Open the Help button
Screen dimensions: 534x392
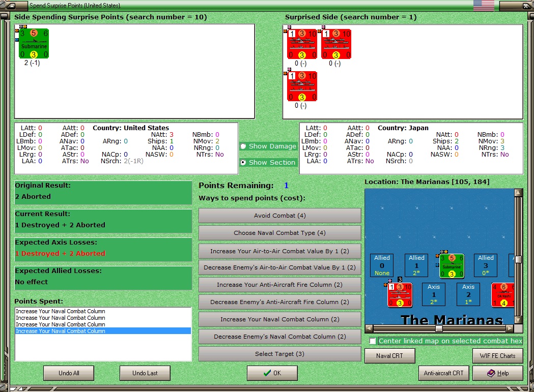coord(497,373)
